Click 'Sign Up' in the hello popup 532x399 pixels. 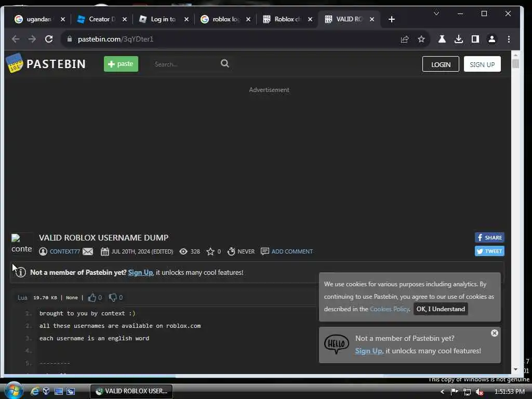pos(369,351)
